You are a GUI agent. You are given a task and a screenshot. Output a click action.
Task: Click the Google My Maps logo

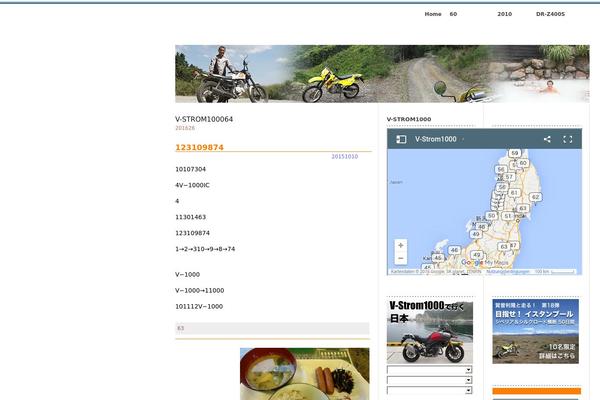pyautogui.click(x=484, y=263)
